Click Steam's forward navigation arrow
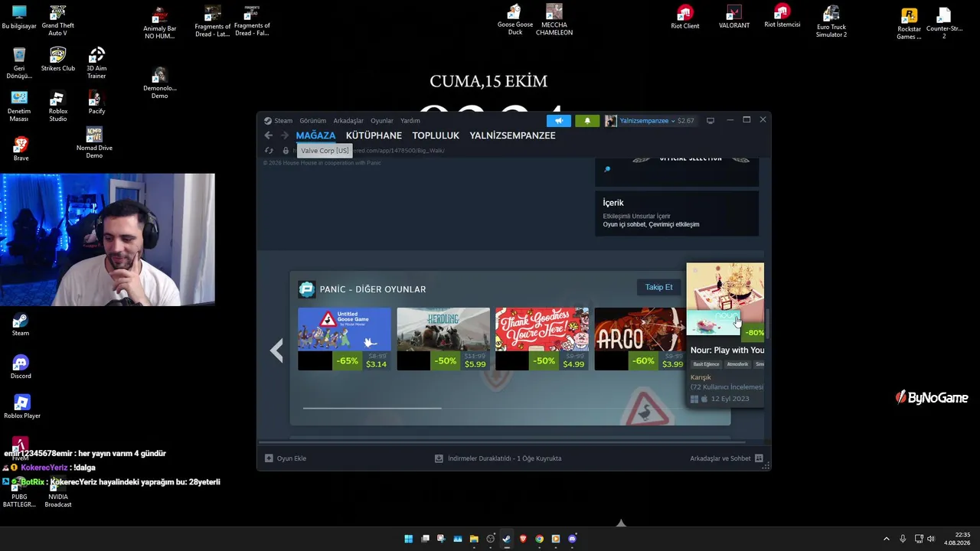Screen dimensions: 980x551 pos(285,135)
